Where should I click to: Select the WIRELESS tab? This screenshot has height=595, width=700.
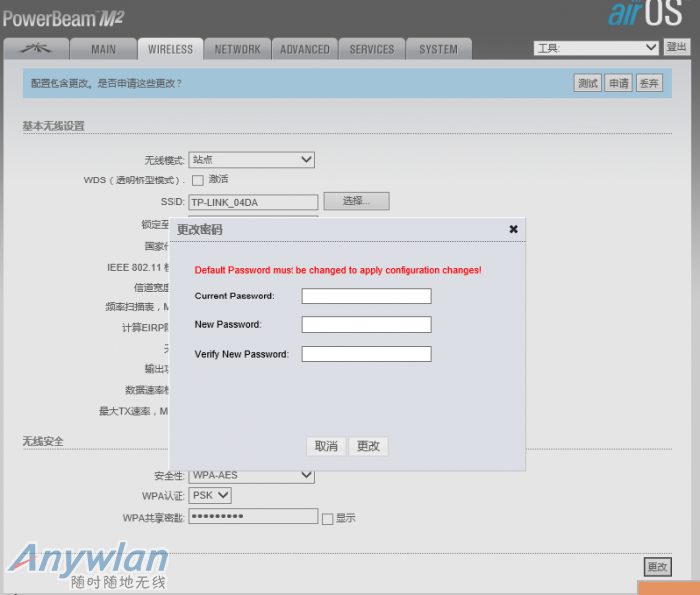point(171,49)
